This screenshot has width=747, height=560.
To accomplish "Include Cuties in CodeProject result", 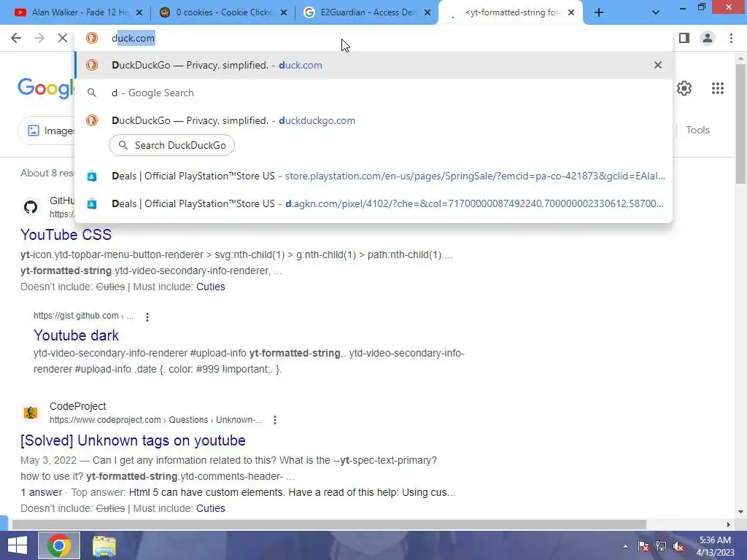I will pyautogui.click(x=211, y=508).
